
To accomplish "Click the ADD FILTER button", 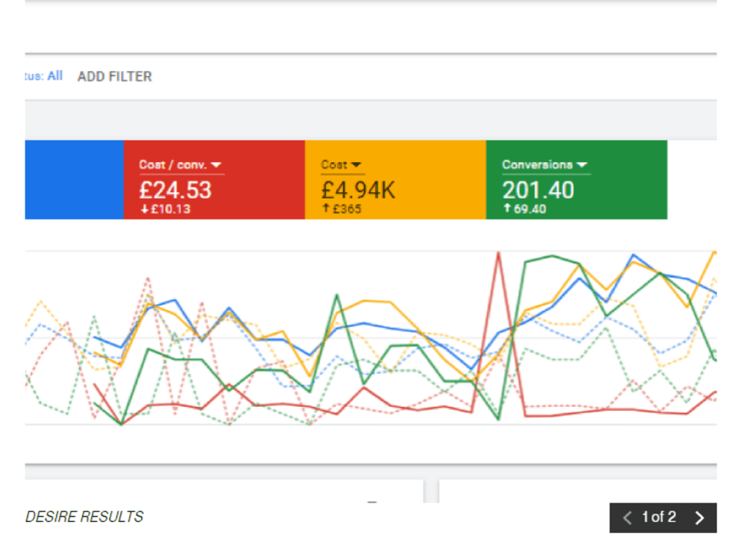I will point(115,76).
